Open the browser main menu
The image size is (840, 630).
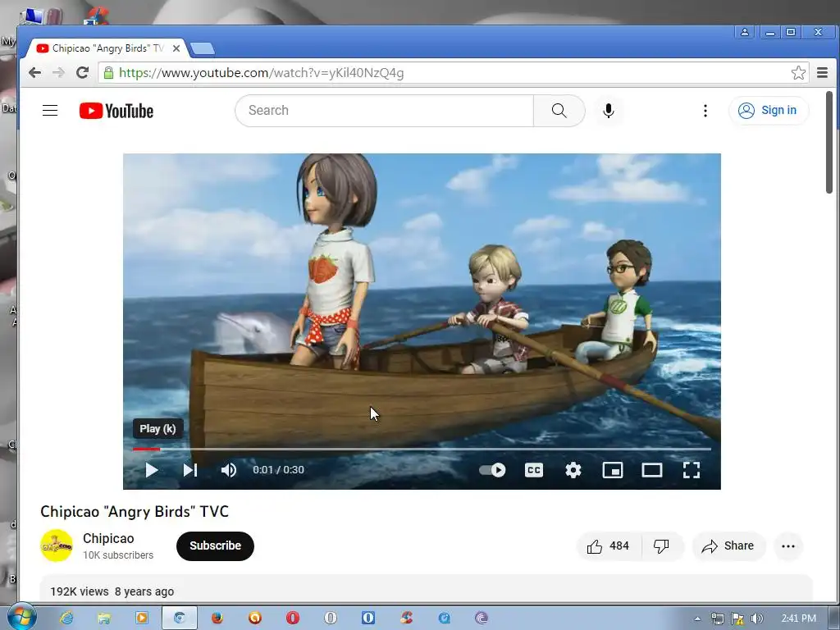point(822,72)
